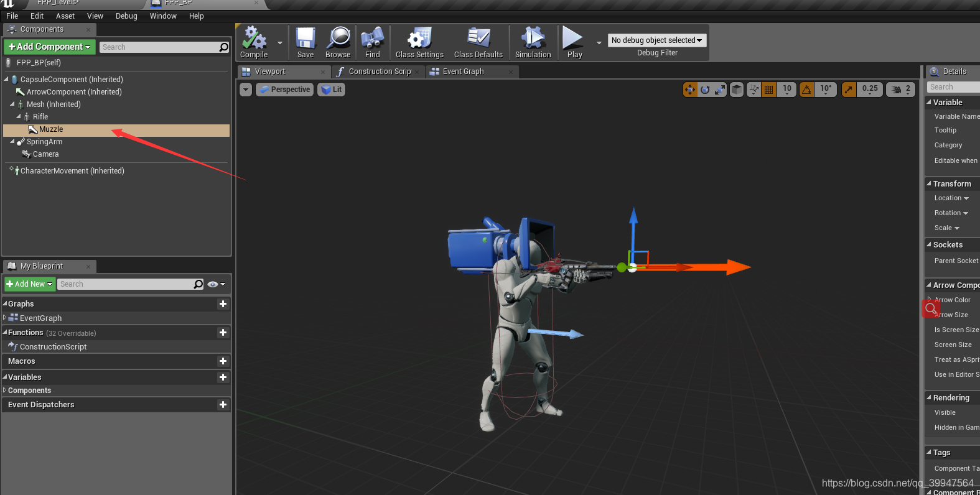
Task: Open ConstructionScript function
Action: [x=53, y=347]
